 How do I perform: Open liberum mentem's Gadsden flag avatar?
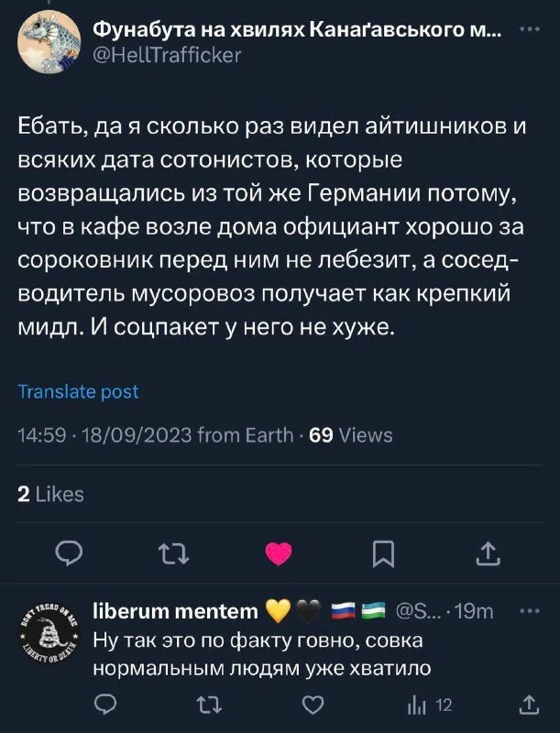pyautogui.click(x=49, y=632)
